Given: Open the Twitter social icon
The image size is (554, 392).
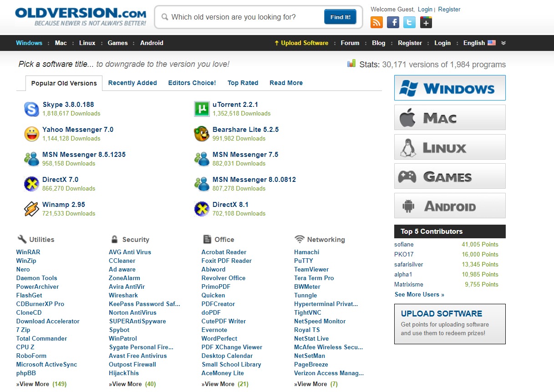Looking at the screenshot, I should click(x=409, y=22).
